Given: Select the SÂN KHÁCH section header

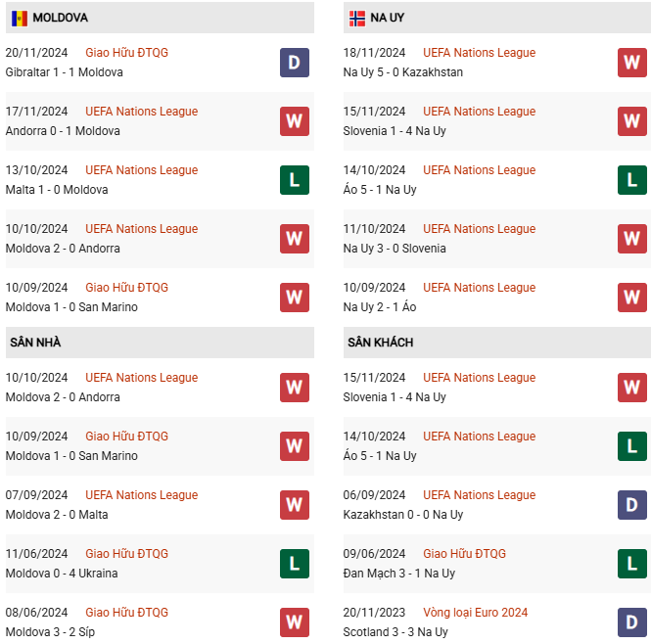Looking at the screenshot, I should [x=497, y=343].
